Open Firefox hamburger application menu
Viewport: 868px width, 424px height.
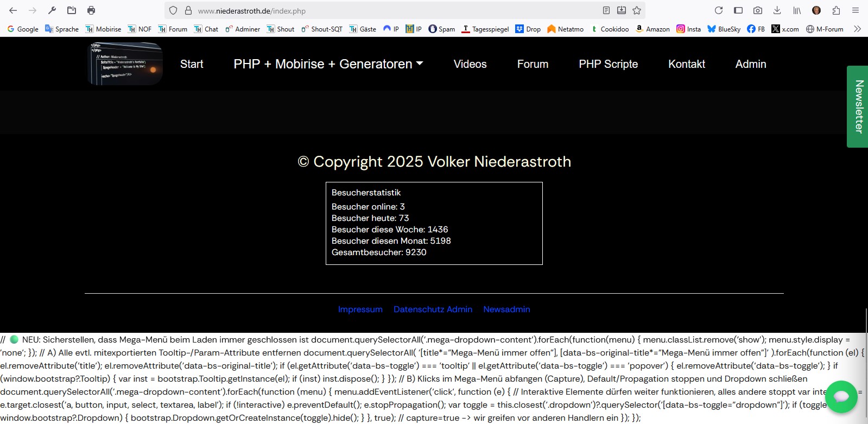tap(856, 10)
